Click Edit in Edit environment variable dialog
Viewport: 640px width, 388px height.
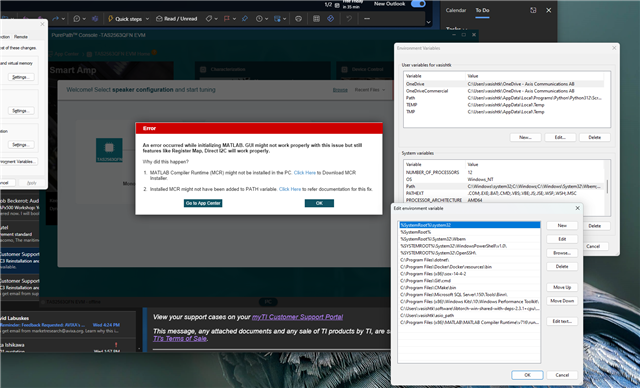click(x=562, y=239)
